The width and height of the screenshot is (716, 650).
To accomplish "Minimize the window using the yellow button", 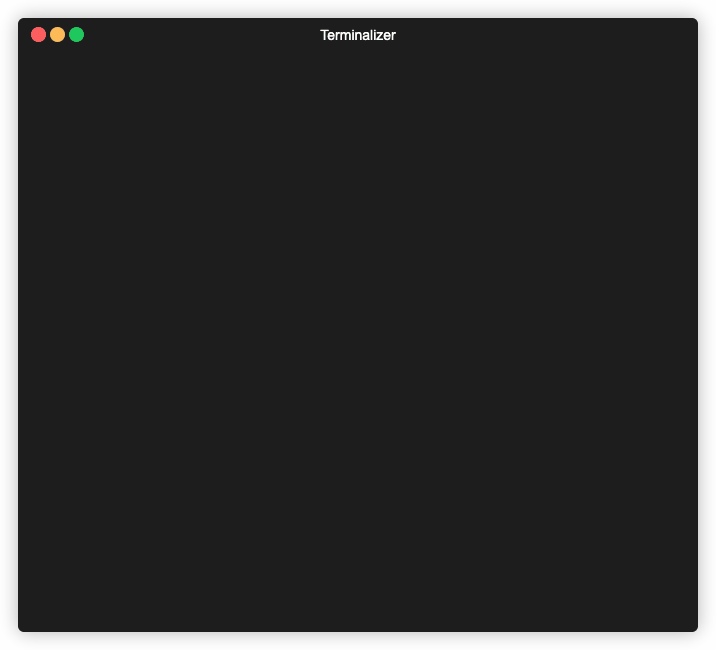I will point(57,35).
